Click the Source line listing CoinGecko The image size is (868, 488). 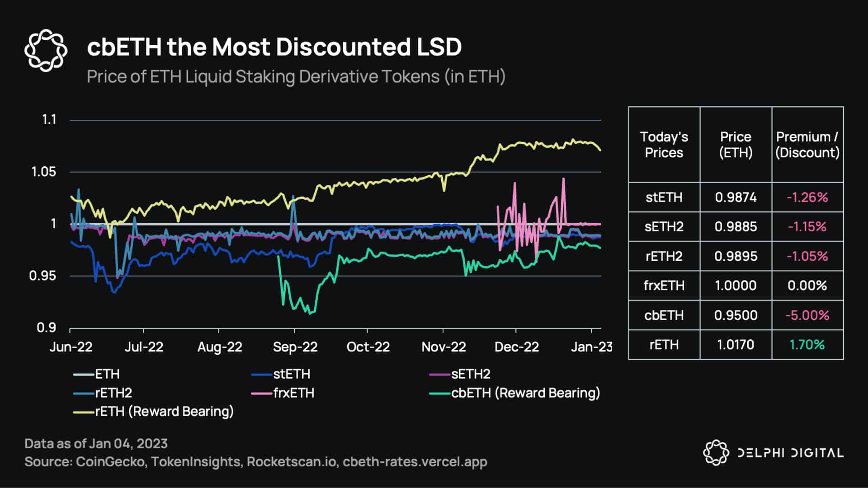(256, 462)
